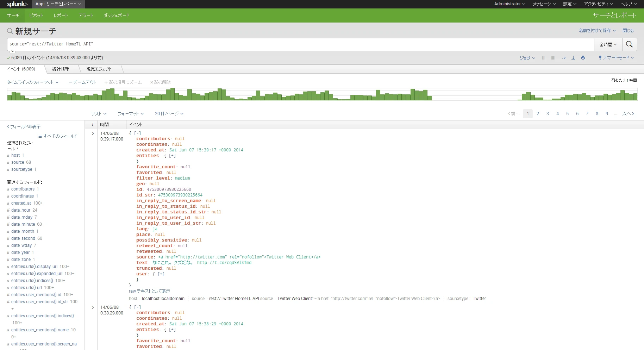
Task: Change the 20件/ページ setting
Action: coord(169,114)
